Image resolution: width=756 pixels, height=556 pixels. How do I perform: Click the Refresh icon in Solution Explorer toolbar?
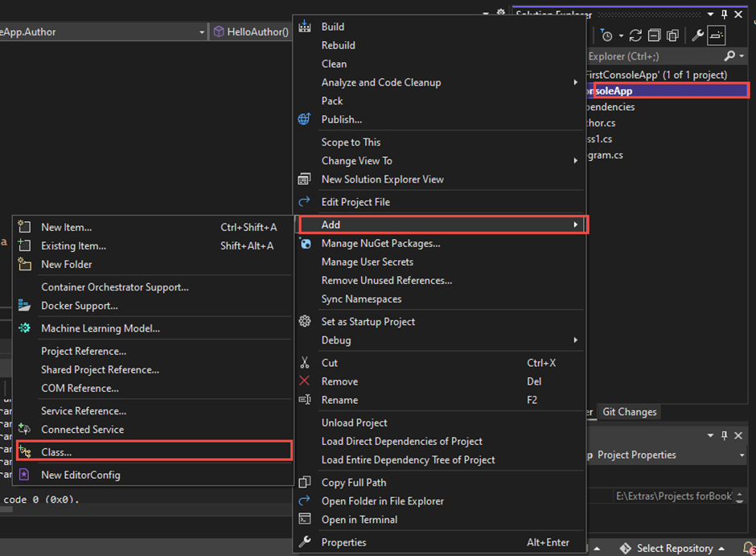point(635,35)
